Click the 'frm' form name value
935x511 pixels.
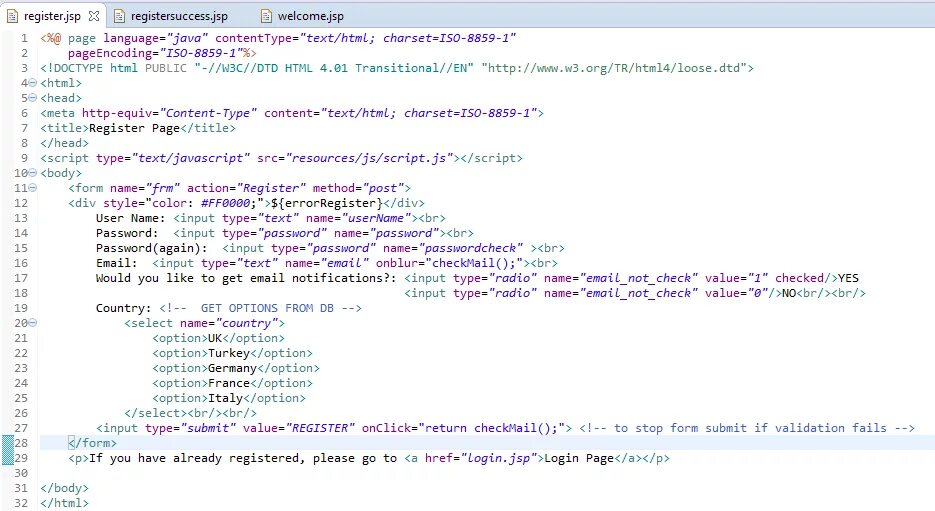pyautogui.click(x=162, y=188)
